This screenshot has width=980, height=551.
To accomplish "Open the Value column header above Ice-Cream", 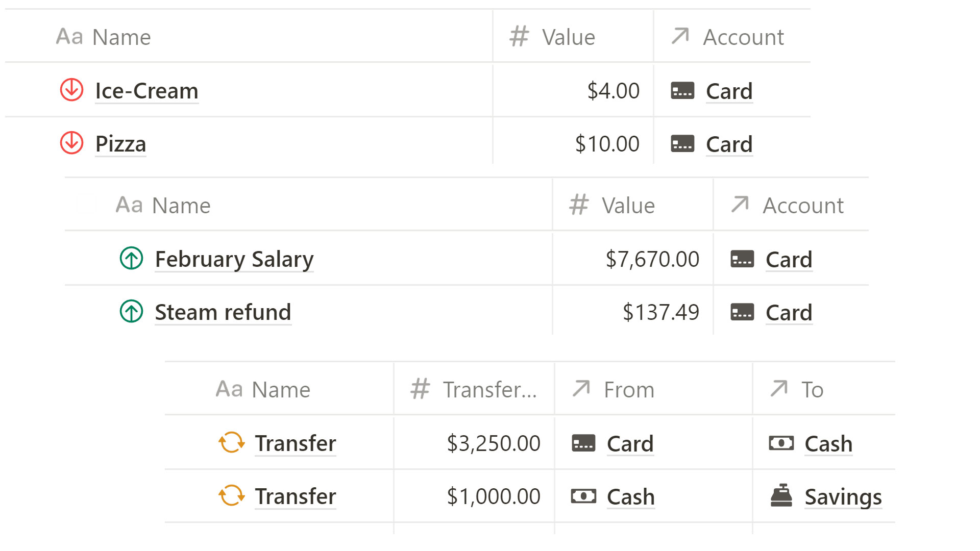I will [x=568, y=37].
